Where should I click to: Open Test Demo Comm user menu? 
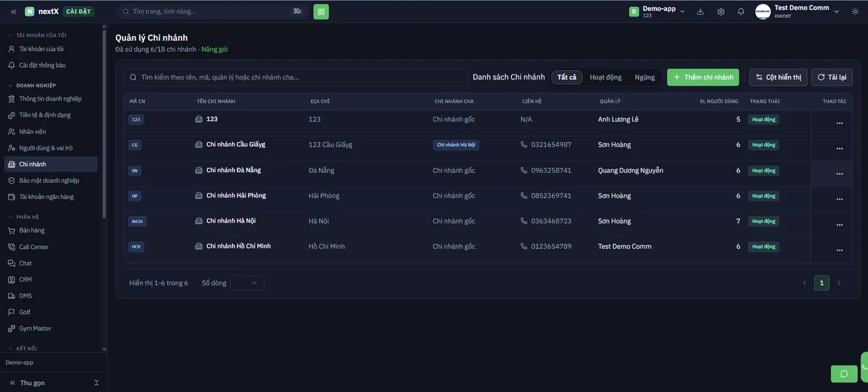(x=797, y=12)
